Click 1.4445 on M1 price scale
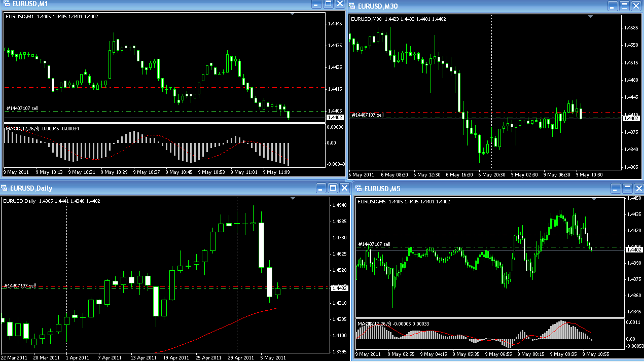 [335, 23]
